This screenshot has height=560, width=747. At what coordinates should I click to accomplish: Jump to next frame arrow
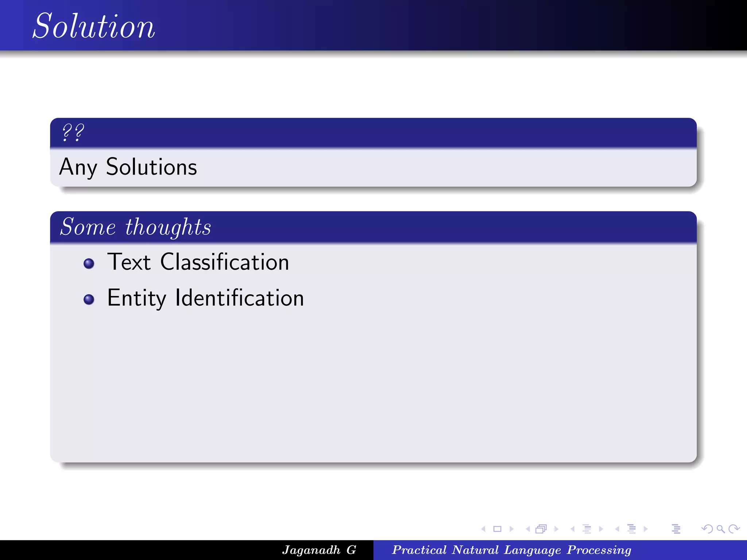(x=556, y=529)
